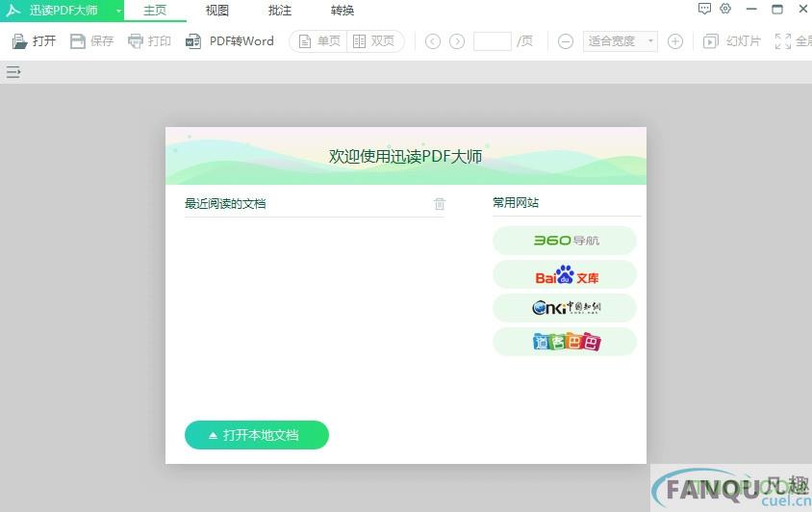Zoom out with the minus icon
The image size is (812, 512).
566,41
